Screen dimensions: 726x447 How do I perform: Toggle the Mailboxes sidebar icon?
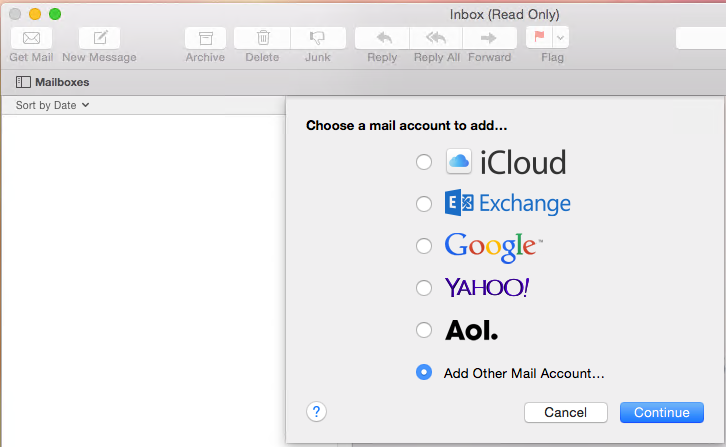pos(23,82)
